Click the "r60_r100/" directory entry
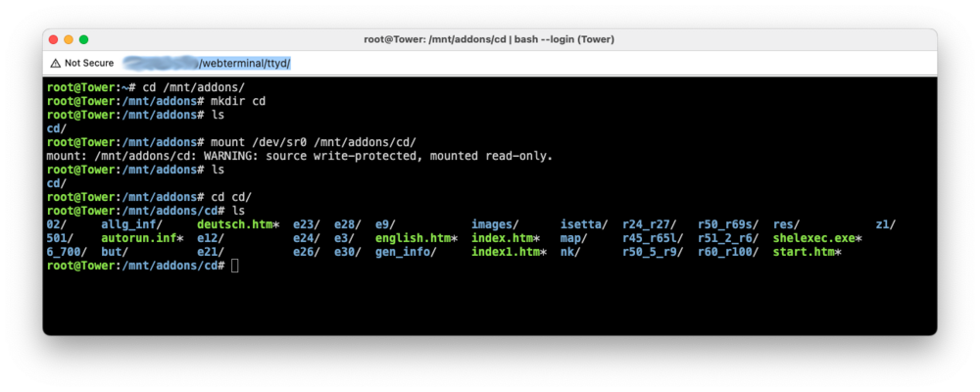 pyautogui.click(x=728, y=253)
